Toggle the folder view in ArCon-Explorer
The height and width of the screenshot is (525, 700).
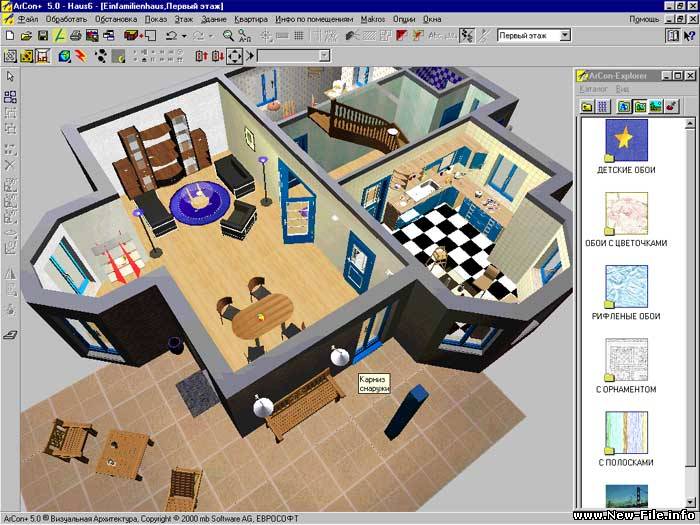coord(585,106)
